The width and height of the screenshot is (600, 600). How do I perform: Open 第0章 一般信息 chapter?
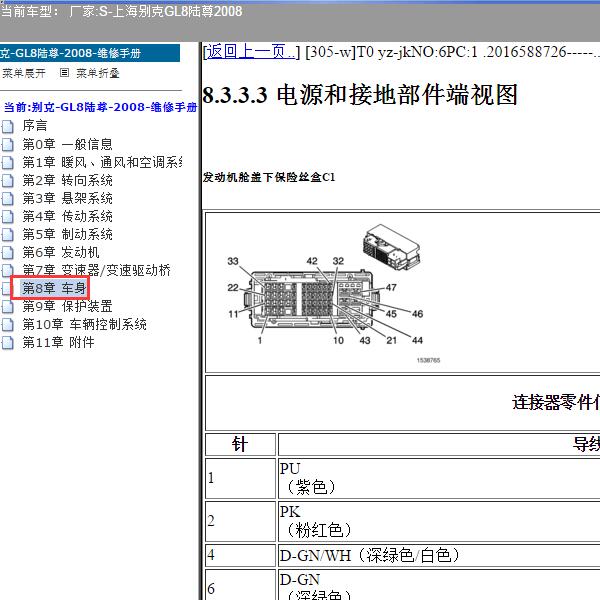(x=67, y=144)
